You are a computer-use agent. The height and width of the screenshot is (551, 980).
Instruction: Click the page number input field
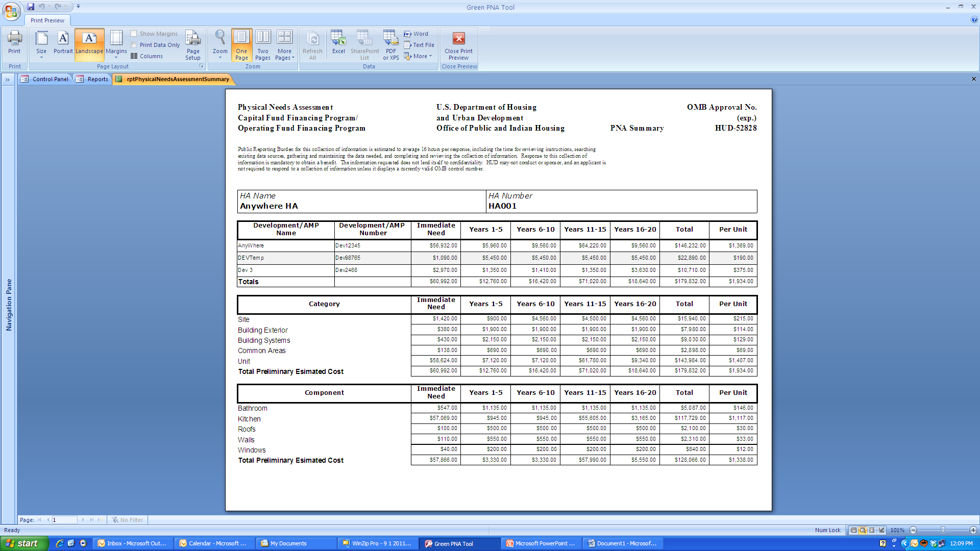64,520
